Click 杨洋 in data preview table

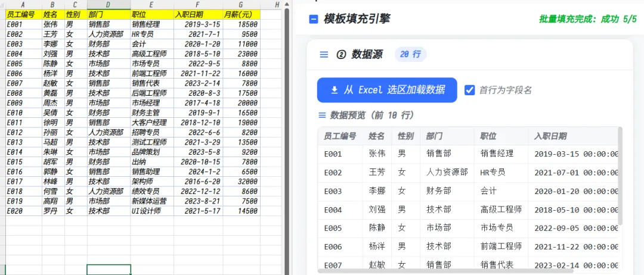(x=377, y=246)
